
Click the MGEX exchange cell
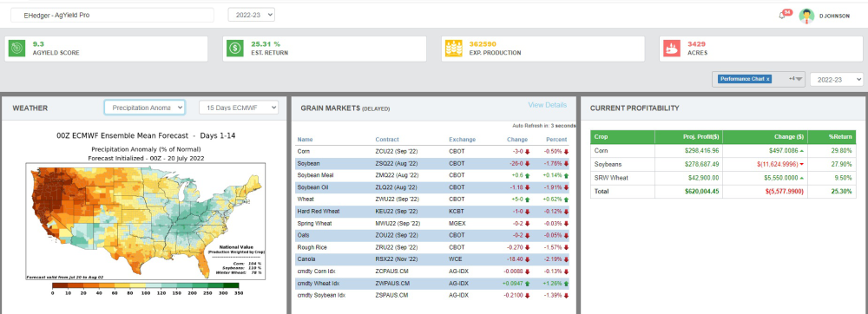tap(457, 223)
